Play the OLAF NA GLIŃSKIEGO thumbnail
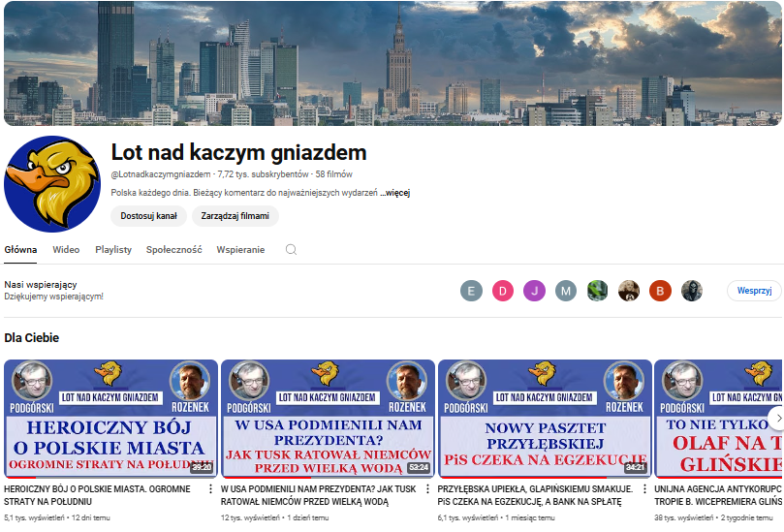This screenshot has height=532, width=784. [x=718, y=419]
